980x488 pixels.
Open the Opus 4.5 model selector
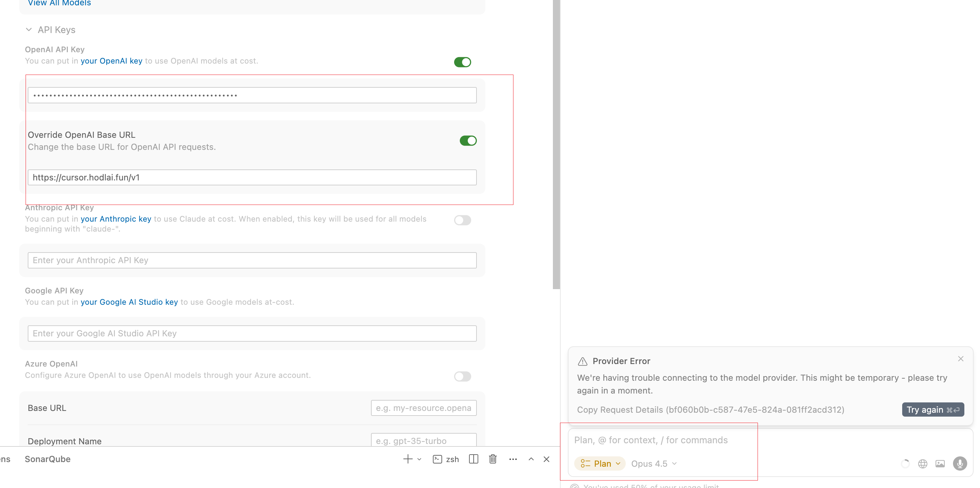(653, 463)
